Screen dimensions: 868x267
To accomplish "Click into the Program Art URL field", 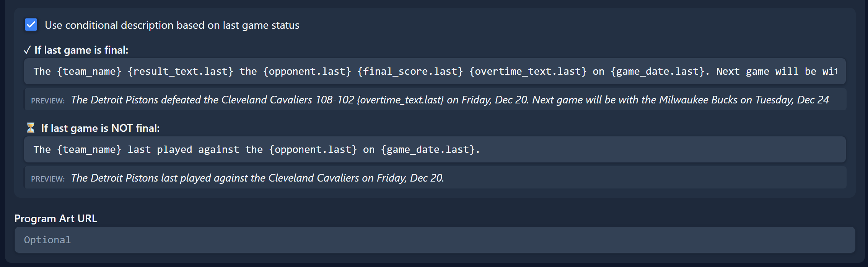I will [x=435, y=240].
